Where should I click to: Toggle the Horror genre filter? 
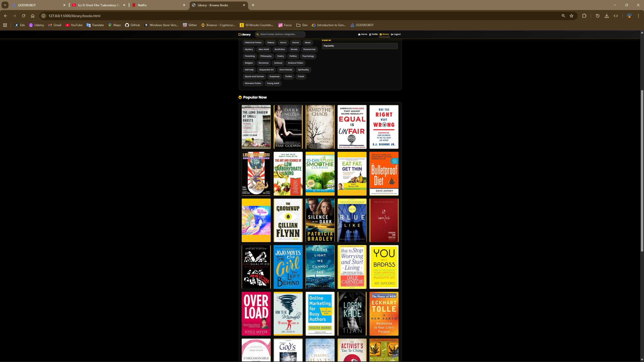point(283,42)
